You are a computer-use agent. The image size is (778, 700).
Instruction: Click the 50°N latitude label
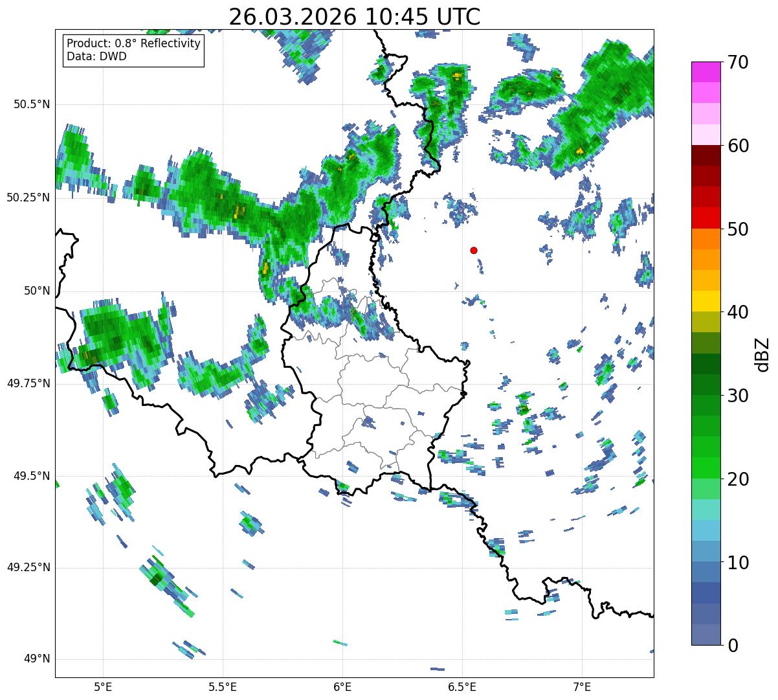click(x=37, y=291)
